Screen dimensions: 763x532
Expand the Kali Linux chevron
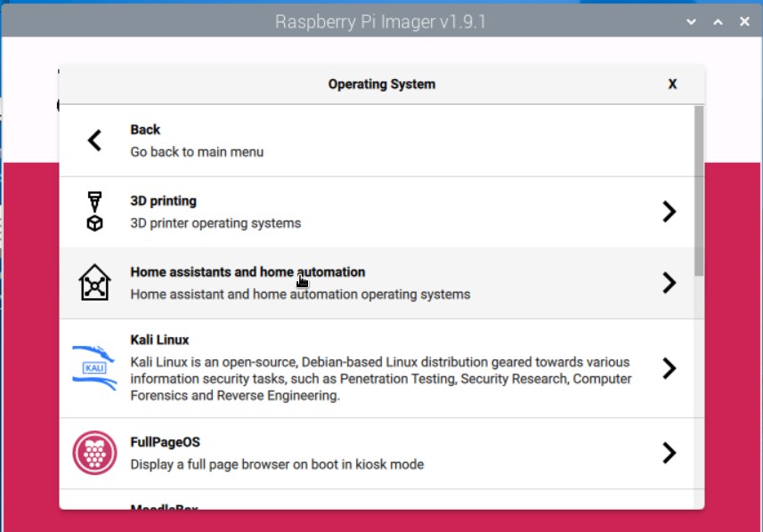point(670,368)
